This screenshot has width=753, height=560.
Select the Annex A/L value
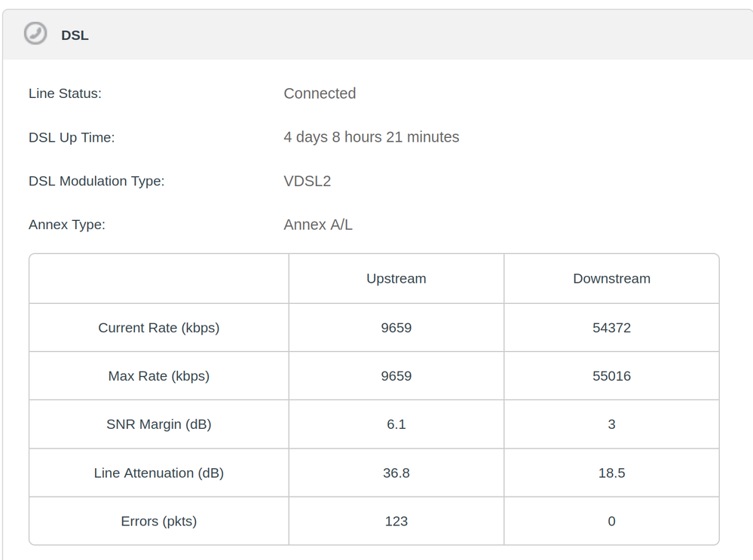(317, 225)
